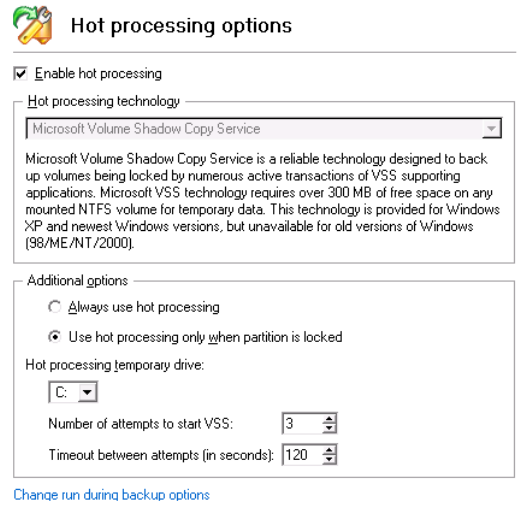Select Use hot processing only when partition locked
The height and width of the screenshot is (513, 532).
point(55,337)
